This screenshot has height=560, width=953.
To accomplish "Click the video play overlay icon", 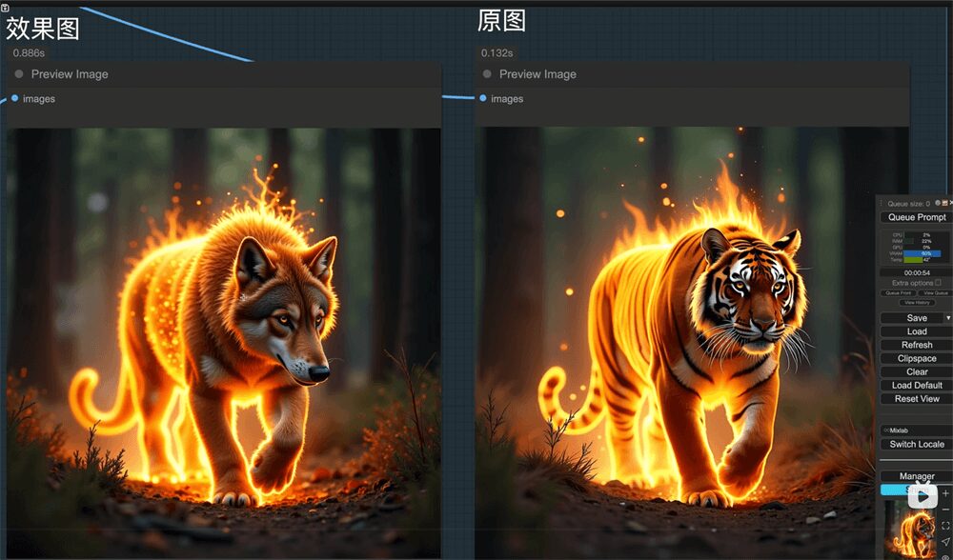I will (x=923, y=497).
